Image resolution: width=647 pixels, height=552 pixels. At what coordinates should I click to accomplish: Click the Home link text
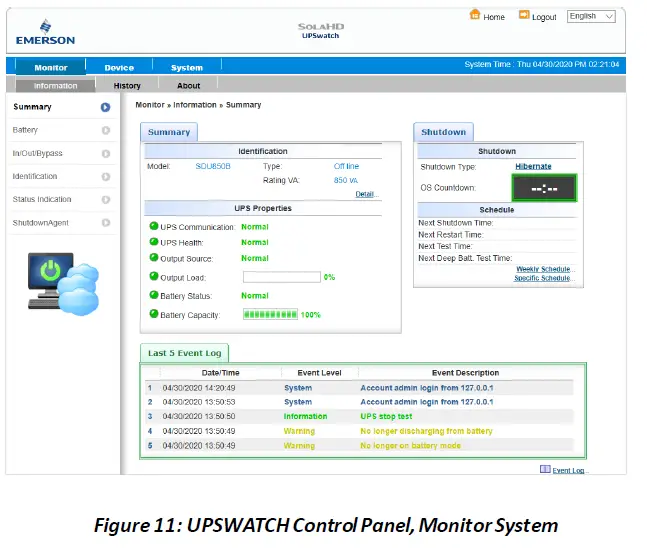[x=494, y=17]
